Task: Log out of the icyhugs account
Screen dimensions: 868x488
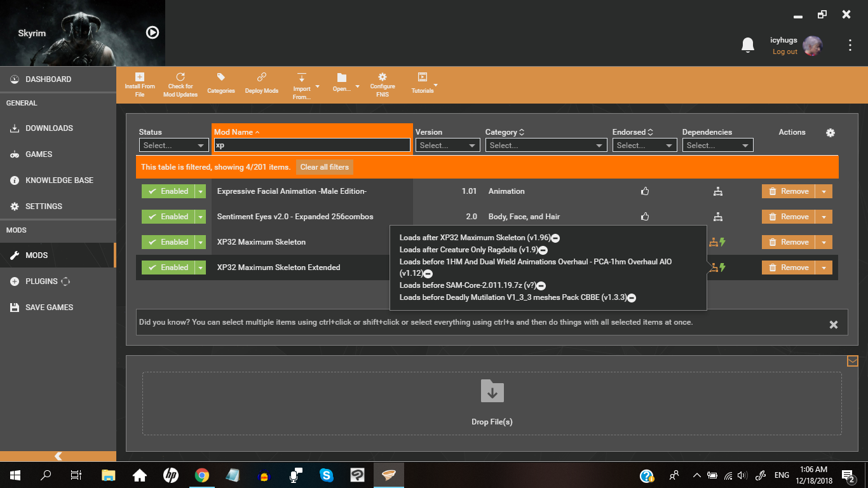Action: point(785,52)
